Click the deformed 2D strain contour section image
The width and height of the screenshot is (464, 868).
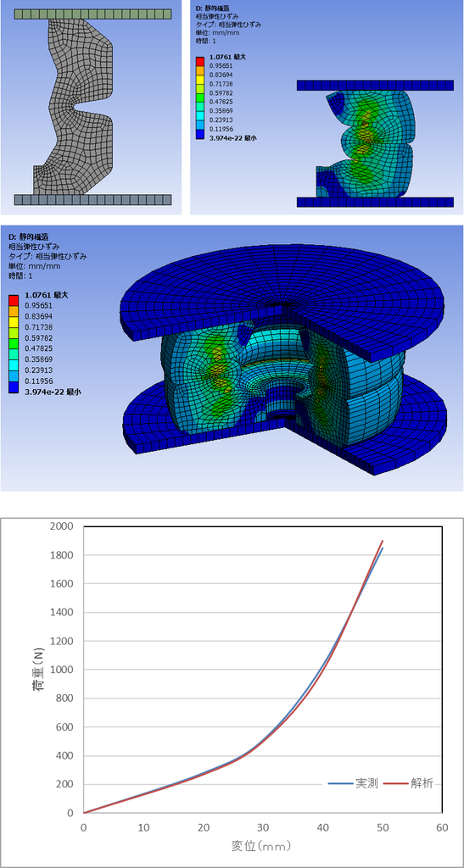[327, 107]
